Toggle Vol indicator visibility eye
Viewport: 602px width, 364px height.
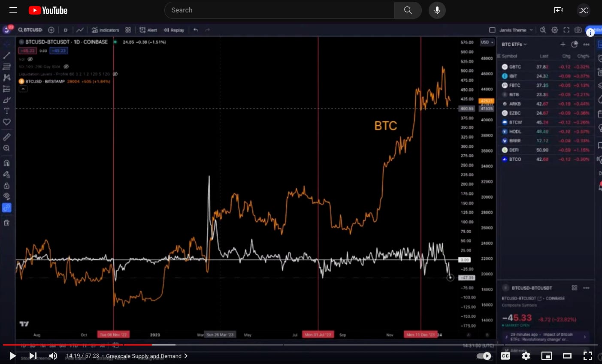point(30,59)
